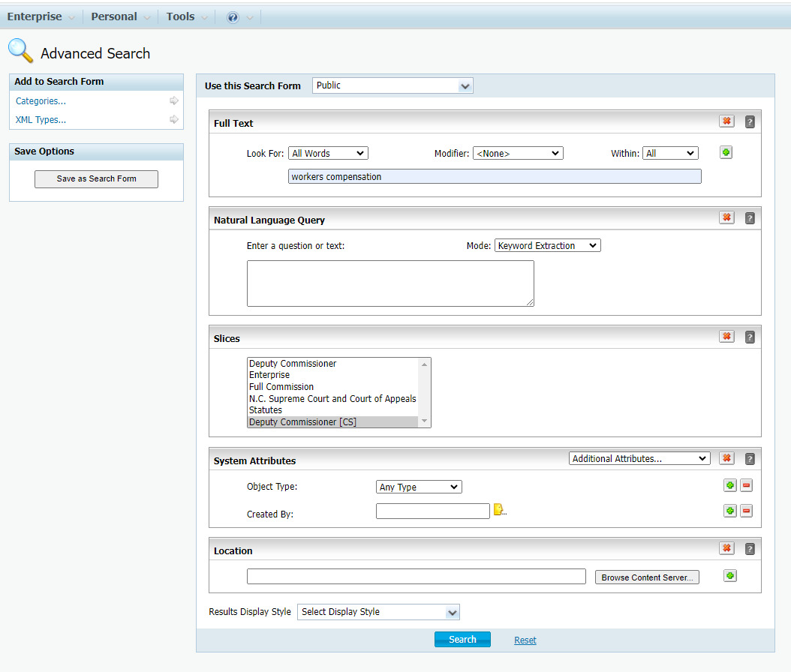Open the Tools menu

tap(187, 16)
